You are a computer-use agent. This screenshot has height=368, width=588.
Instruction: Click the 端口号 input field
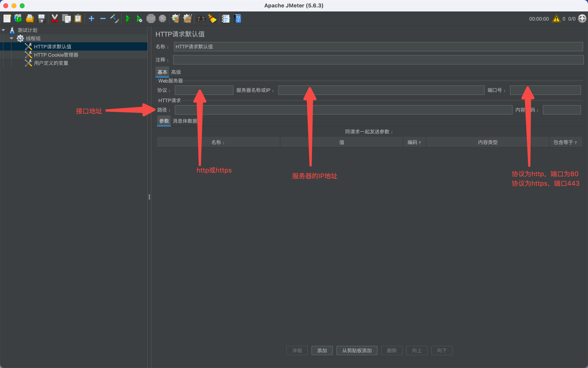click(x=545, y=90)
